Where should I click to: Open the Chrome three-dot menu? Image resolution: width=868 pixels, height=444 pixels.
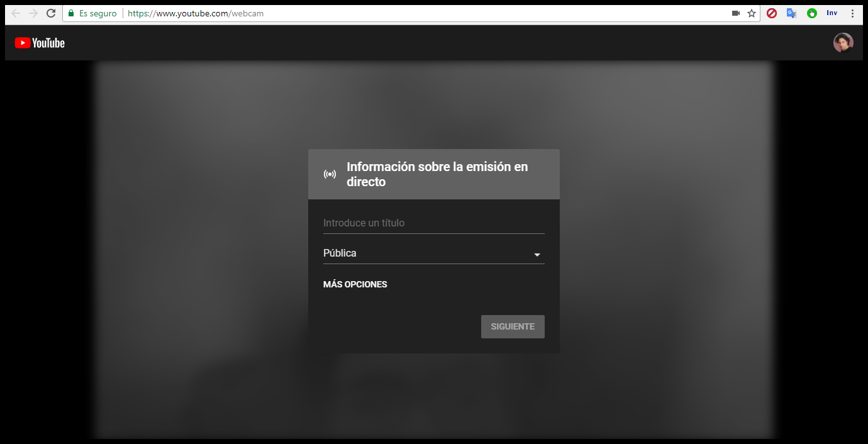pos(852,13)
